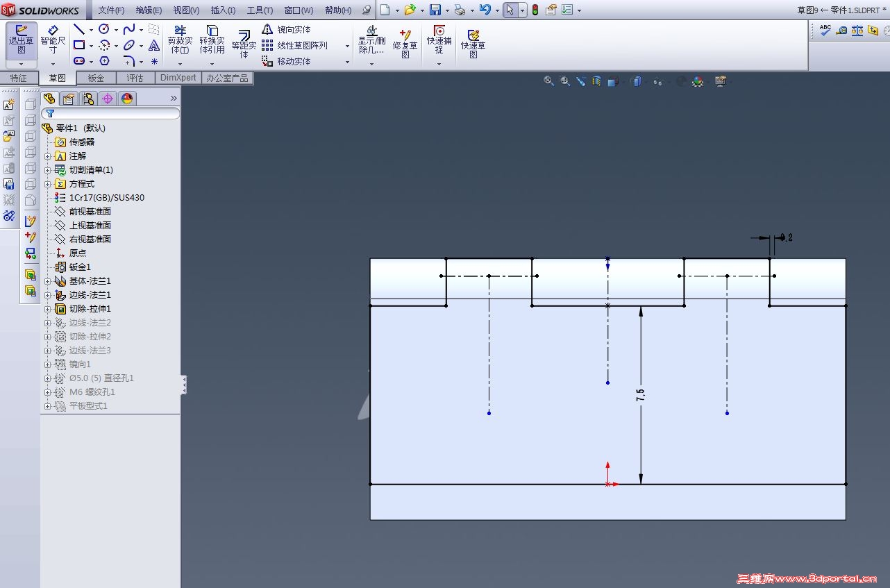This screenshot has height=588, width=890.
Task: Click the Select arrow cursor tool
Action: (510, 10)
